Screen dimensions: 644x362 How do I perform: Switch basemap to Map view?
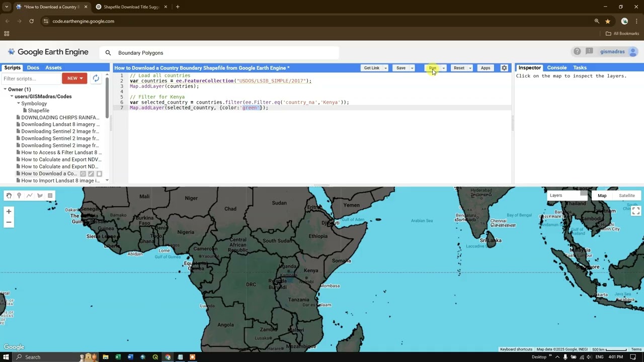pos(602,196)
